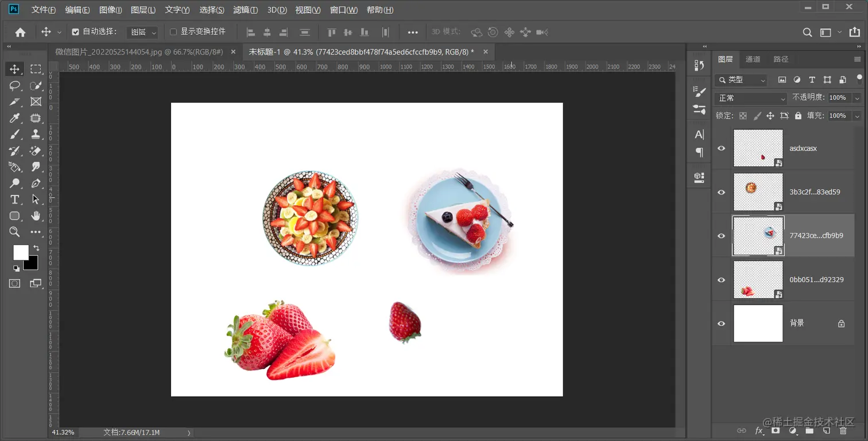Hide the 77423ce...cfb9b9 layer

pyautogui.click(x=722, y=236)
